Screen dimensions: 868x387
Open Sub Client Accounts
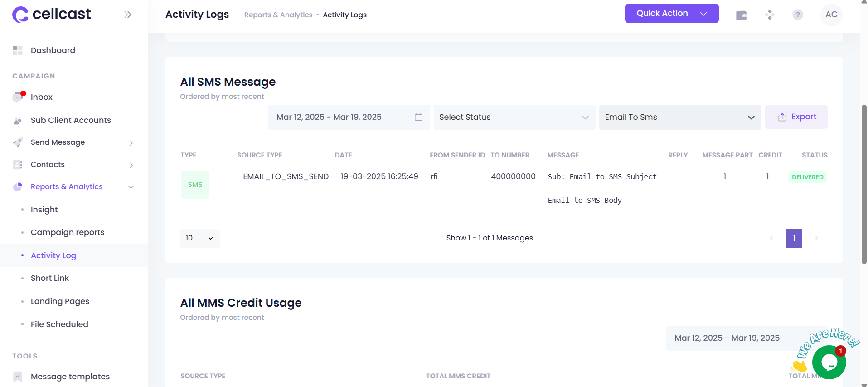tap(71, 120)
